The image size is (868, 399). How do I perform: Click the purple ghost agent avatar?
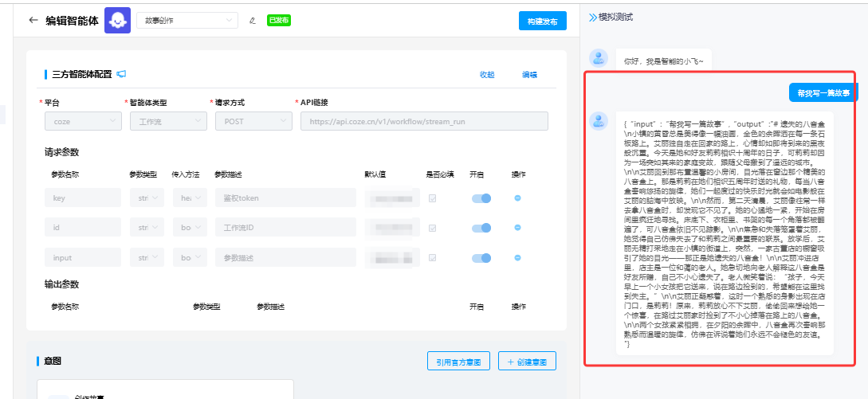pos(118,21)
